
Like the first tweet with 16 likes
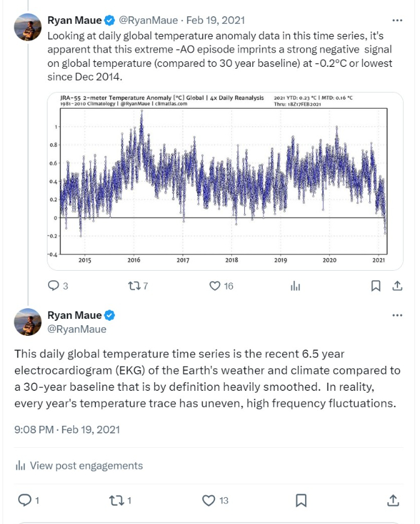point(221,286)
